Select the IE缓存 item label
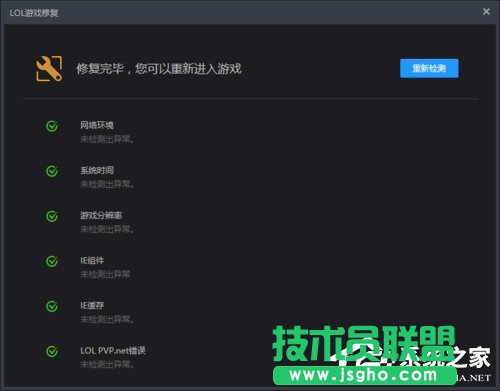 [x=92, y=305]
